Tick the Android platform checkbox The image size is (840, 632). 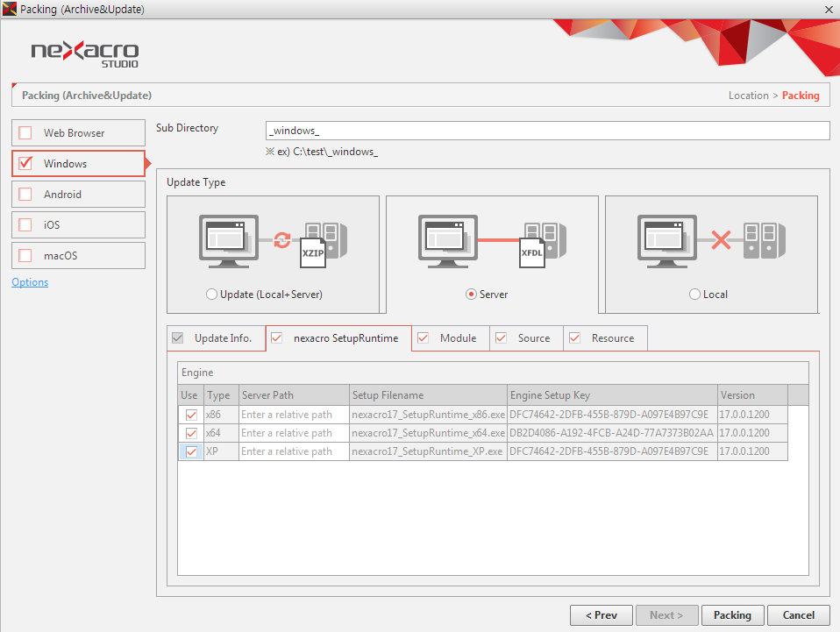coord(25,195)
